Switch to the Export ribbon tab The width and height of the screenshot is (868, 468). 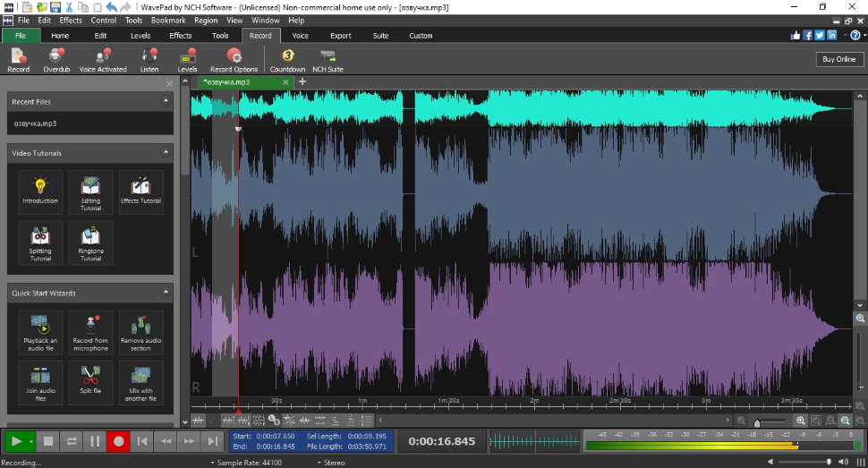pyautogui.click(x=340, y=36)
